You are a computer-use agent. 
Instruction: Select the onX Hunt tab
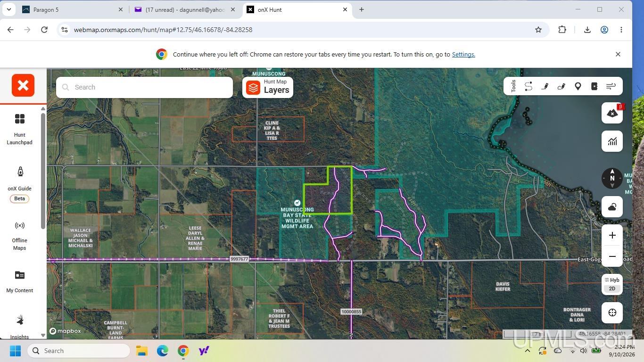[x=297, y=9]
